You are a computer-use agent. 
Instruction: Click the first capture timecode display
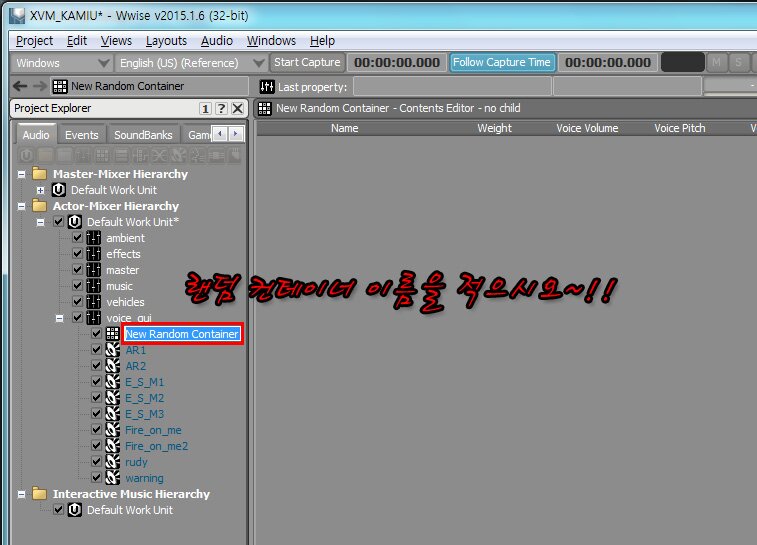(x=397, y=63)
